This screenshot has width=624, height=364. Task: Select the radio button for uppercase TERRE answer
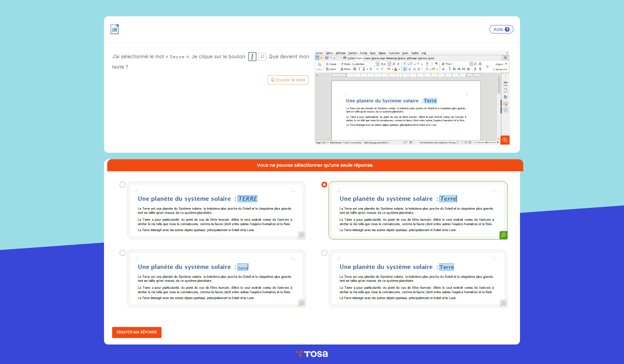[123, 185]
